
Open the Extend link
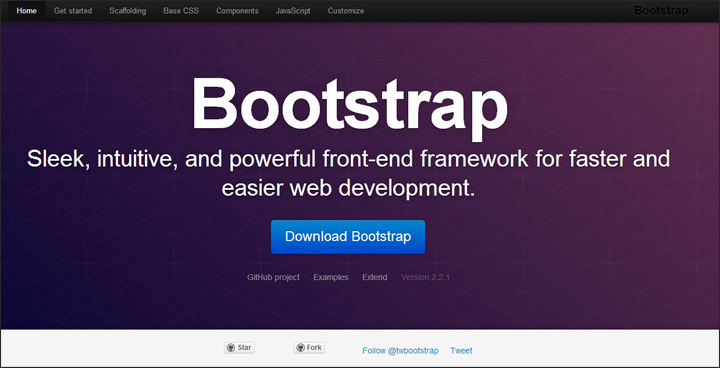pyautogui.click(x=375, y=277)
